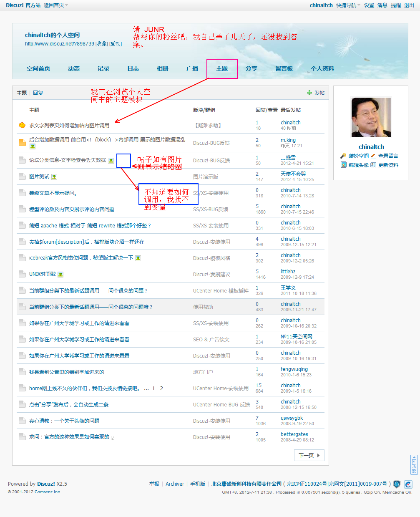Click 更新资料 card icon
This screenshot has height=517, width=420.
pyautogui.click(x=373, y=165)
